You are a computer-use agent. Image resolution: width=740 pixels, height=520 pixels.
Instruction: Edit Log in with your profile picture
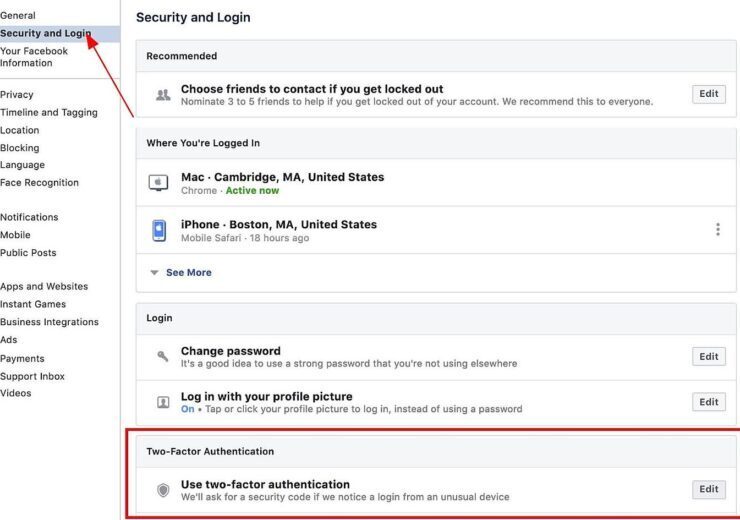click(709, 402)
